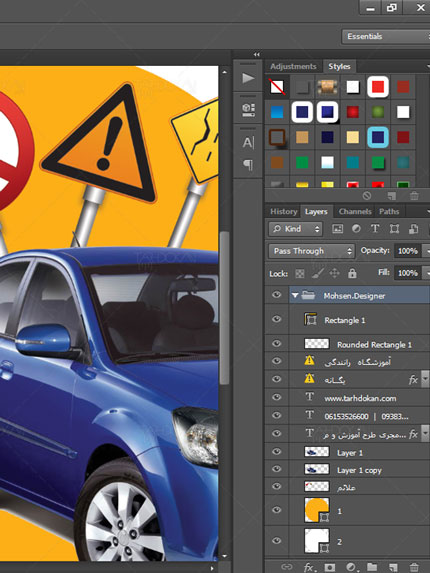The width and height of the screenshot is (430, 573).
Task: Hide the Mohsen.Designer group
Action: [277, 295]
